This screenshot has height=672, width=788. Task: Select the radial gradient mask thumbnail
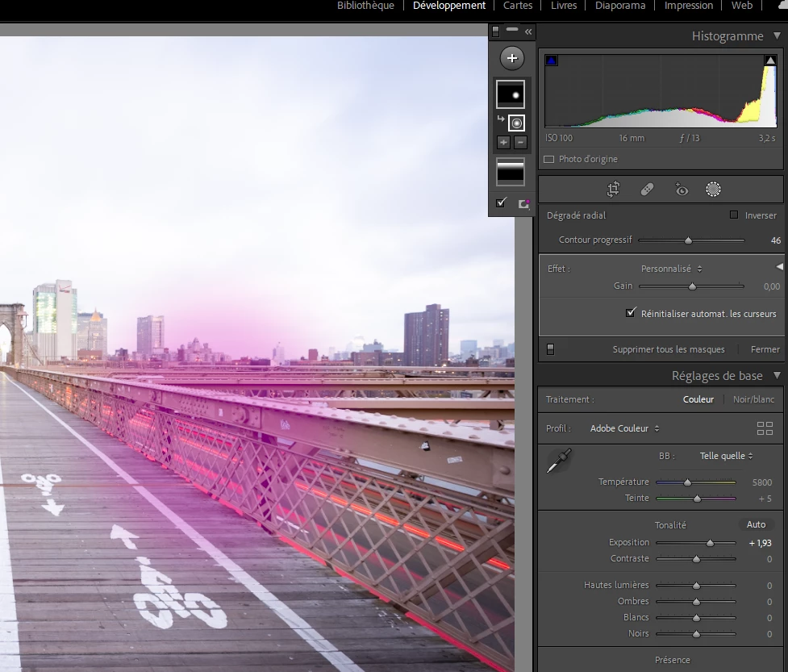pos(511,94)
